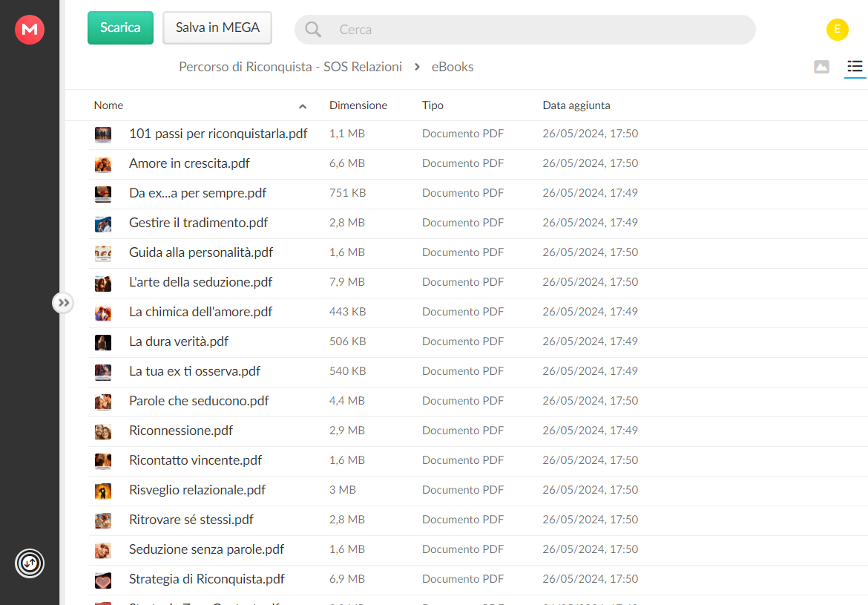Sort files by Dimensione column
This screenshot has height=605, width=868.
358,105
